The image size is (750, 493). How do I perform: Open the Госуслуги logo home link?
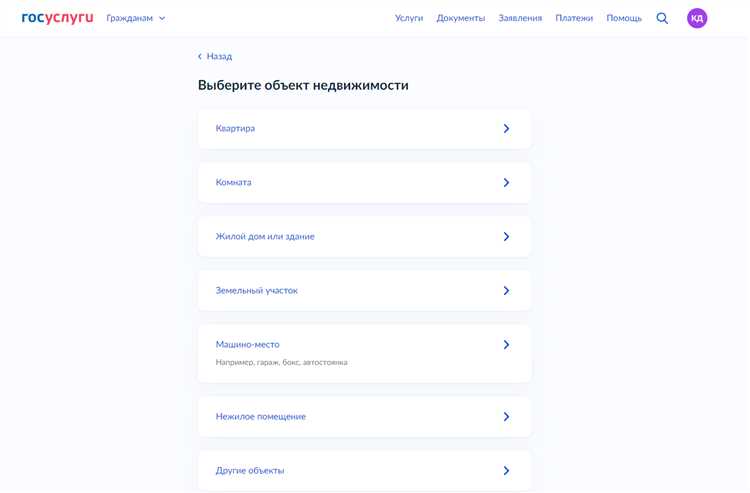57,18
